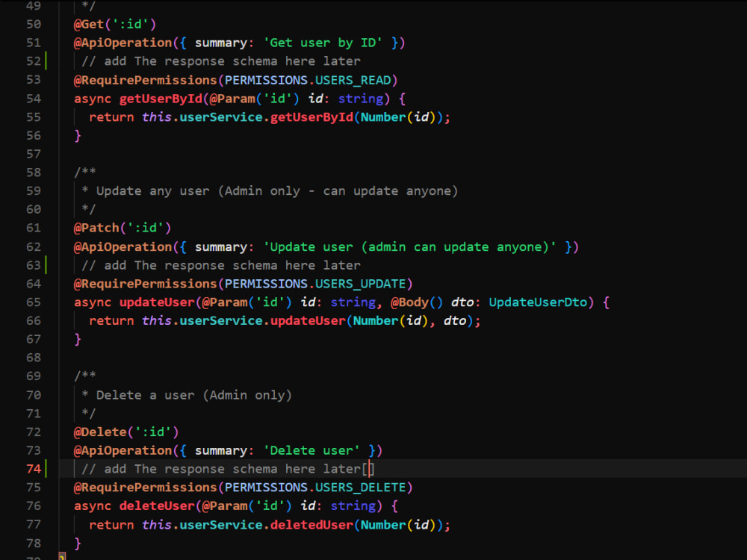Click the green change marker beside line 63
Image resolution: width=747 pixels, height=560 pixels.
(46, 265)
